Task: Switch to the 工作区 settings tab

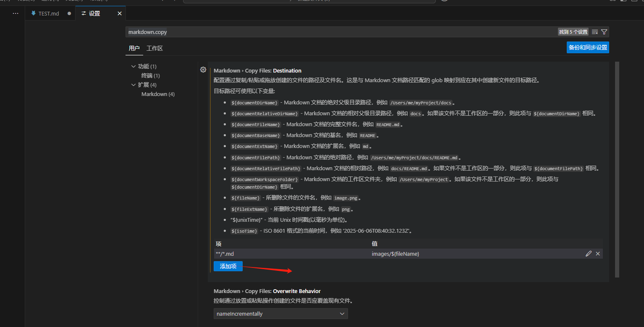Action: 154,48
